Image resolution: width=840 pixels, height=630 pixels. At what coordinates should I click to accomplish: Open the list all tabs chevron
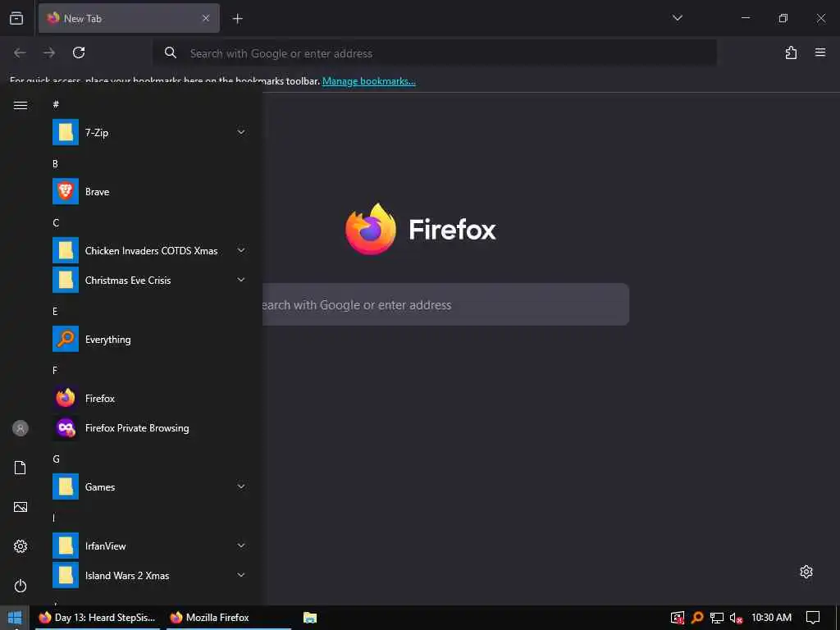pos(677,18)
